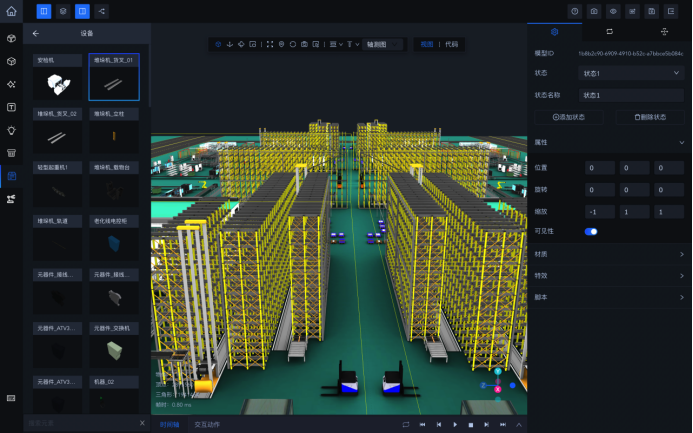Select the 老化线电控柜 device thumbnail

(114, 238)
